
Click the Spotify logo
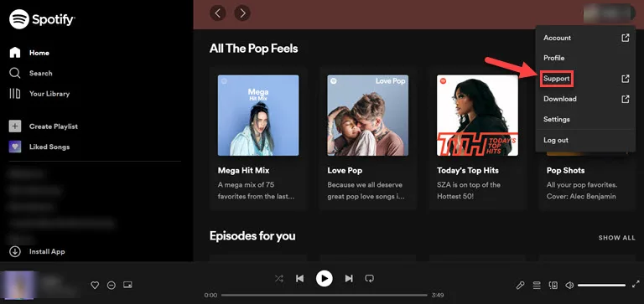(42, 19)
